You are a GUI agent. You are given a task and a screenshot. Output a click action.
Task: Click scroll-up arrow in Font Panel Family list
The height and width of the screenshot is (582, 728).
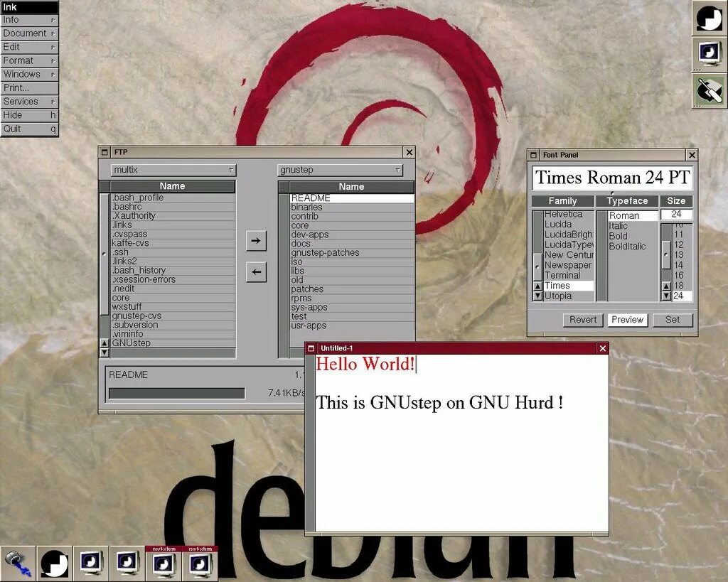click(537, 286)
